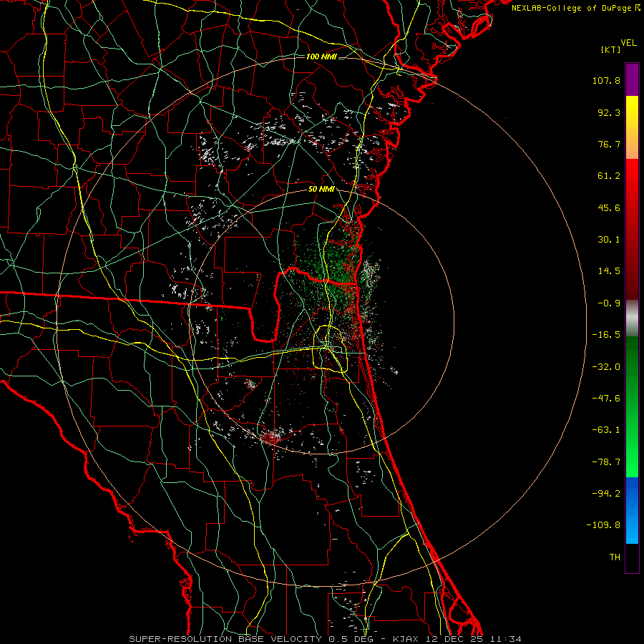The height and width of the screenshot is (644, 644).
Task: Click the -78.7 value on the velocity scale
Action: pos(606,462)
